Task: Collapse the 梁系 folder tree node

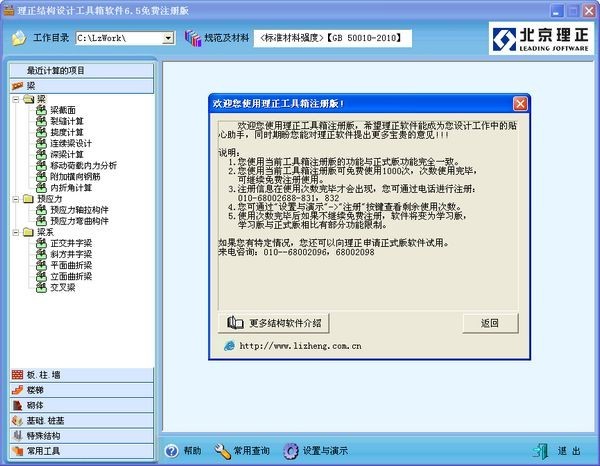Action: (x=16, y=232)
